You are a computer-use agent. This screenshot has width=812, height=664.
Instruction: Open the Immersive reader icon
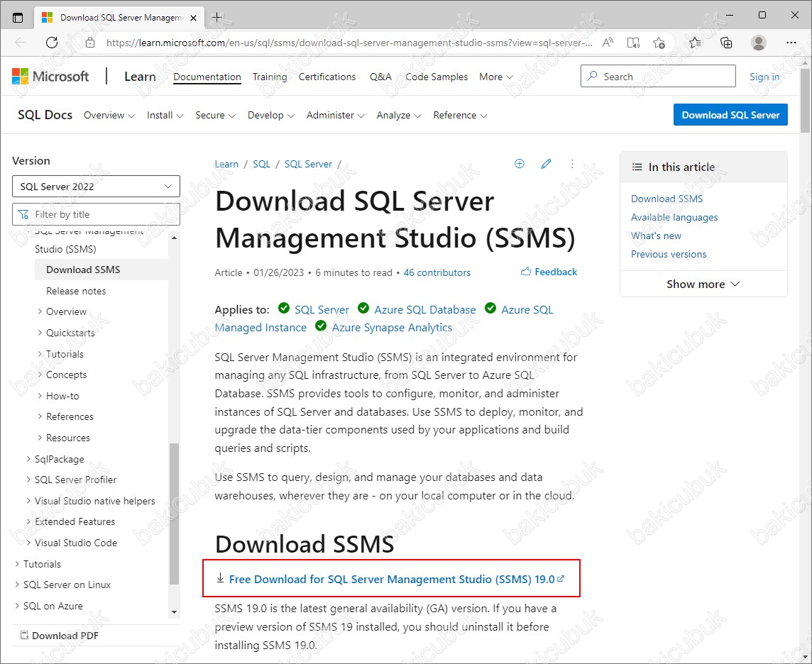click(x=633, y=43)
